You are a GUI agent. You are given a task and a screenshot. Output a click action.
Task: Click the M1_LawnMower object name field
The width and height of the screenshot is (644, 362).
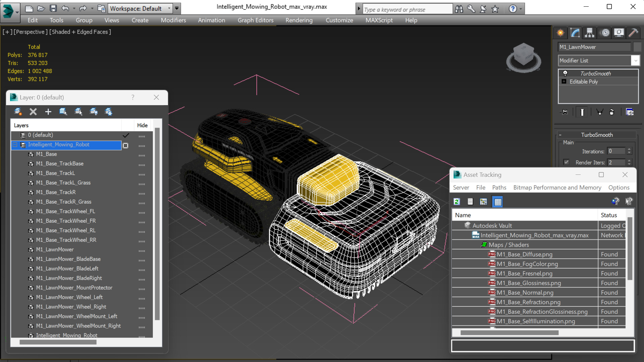(x=594, y=47)
